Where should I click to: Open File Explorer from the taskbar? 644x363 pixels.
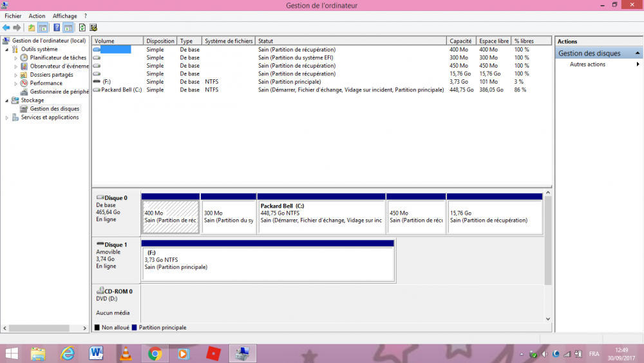38,353
